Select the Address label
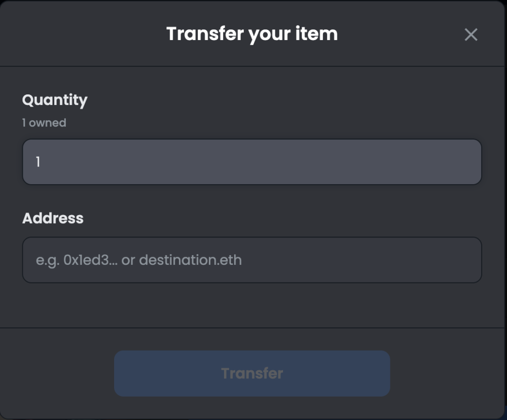The width and height of the screenshot is (507, 420). 53,218
